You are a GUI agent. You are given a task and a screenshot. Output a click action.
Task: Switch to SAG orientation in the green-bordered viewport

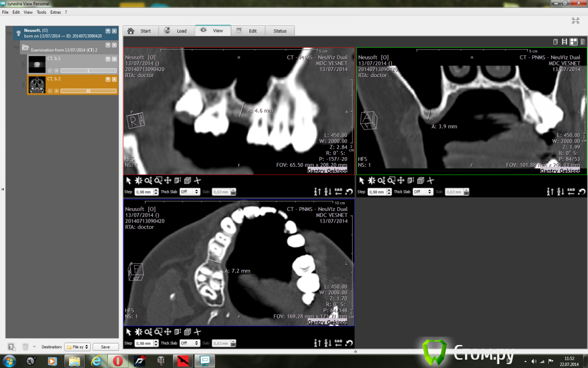coord(572,192)
